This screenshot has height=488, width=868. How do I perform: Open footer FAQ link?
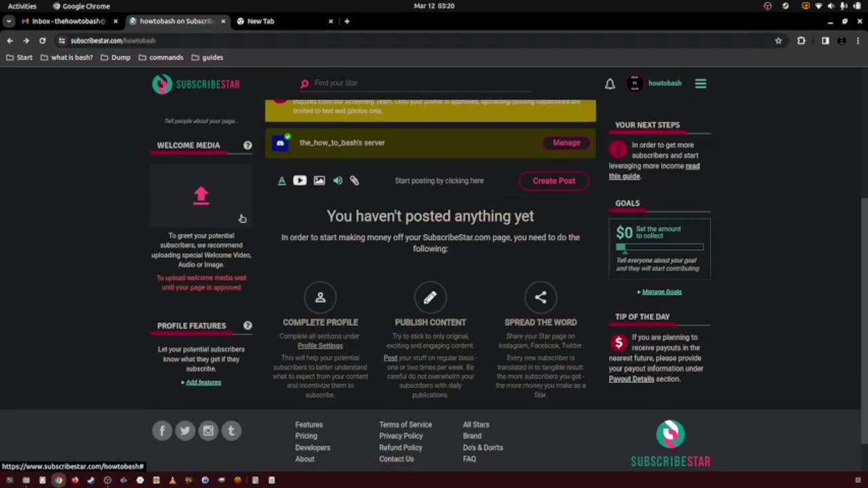click(469, 459)
